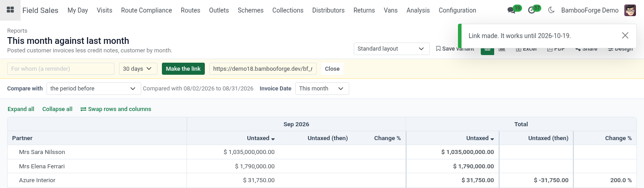This screenshot has height=188, width=644.
Task: Sort by Untaxed under Sep 2026
Action: (x=261, y=138)
